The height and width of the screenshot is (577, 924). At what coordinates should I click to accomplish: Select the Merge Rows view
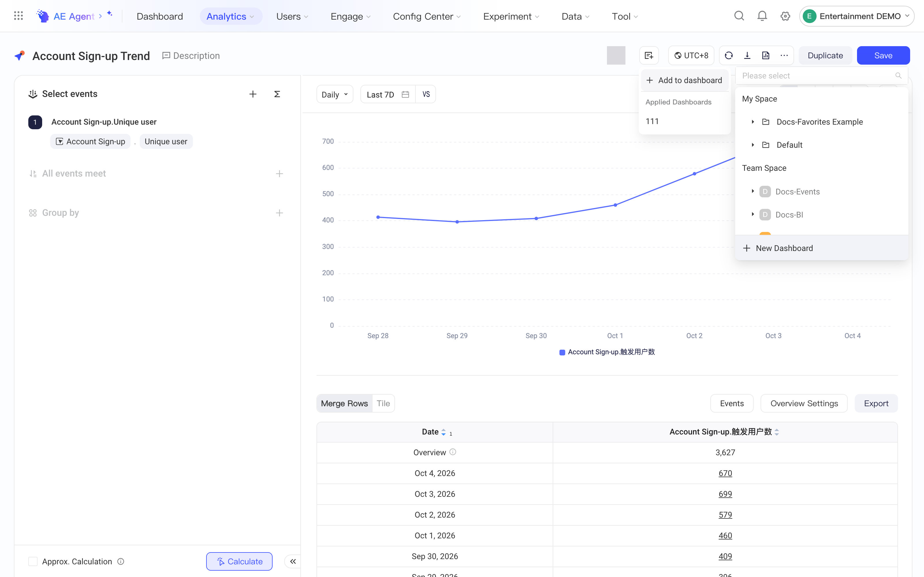pyautogui.click(x=344, y=403)
